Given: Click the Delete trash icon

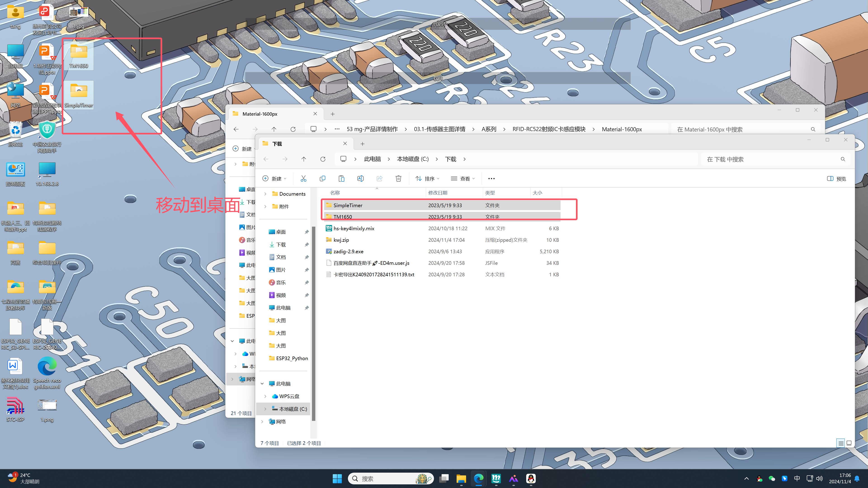Looking at the screenshot, I should [x=398, y=178].
